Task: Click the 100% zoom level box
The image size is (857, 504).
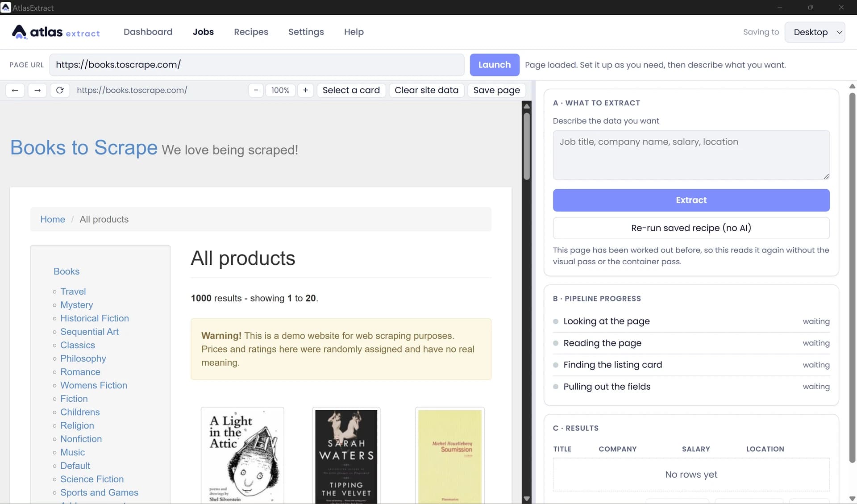Action: coord(280,90)
